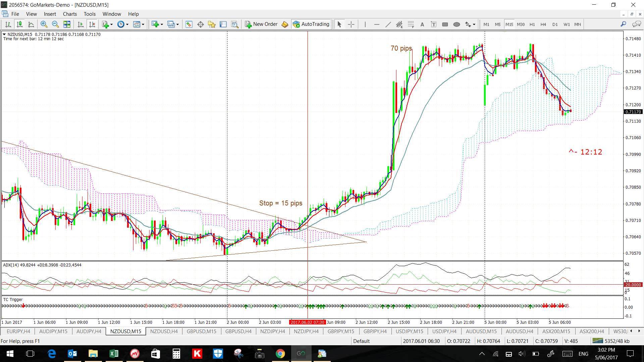
Task: Select the candlestick chart type icon
Action: pyautogui.click(x=19, y=24)
